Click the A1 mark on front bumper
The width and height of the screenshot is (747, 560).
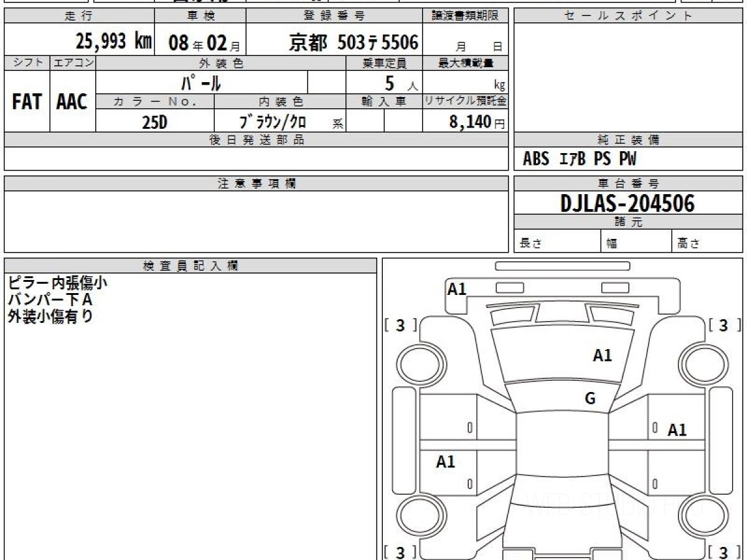(x=457, y=289)
